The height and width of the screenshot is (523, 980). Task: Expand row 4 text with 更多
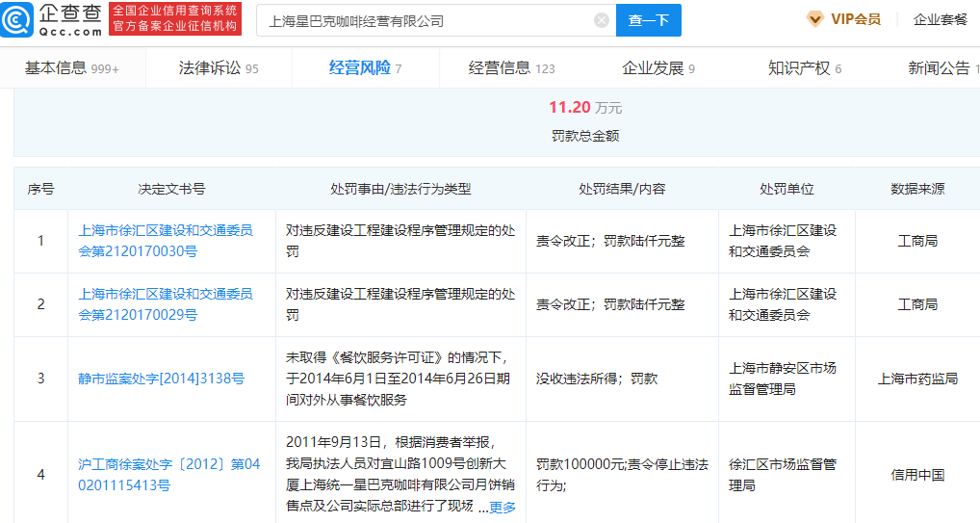[x=503, y=507]
